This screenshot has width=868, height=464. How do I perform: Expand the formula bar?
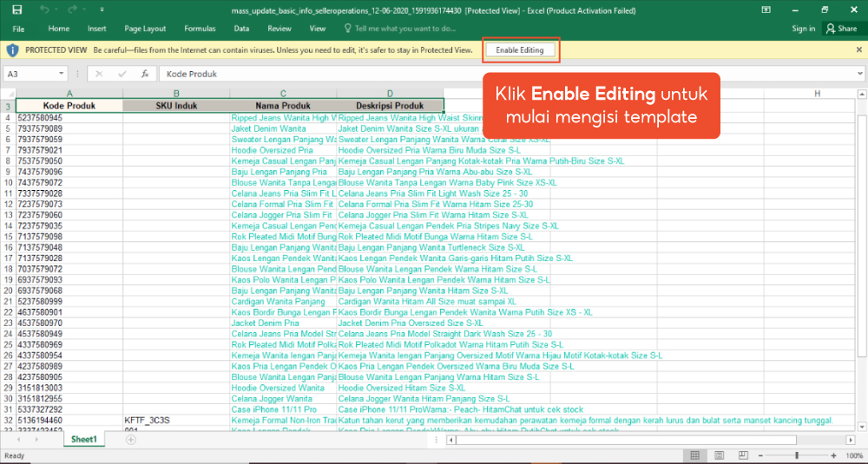point(858,75)
